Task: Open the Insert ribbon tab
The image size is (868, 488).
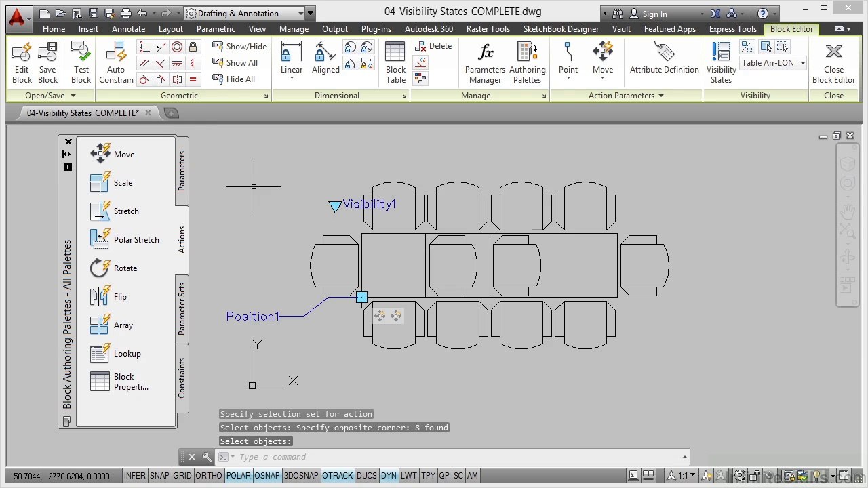Action: tap(88, 29)
